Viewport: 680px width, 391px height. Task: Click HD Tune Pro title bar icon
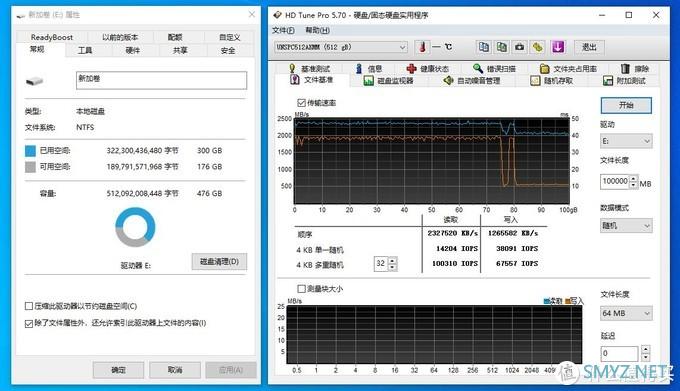[x=277, y=15]
